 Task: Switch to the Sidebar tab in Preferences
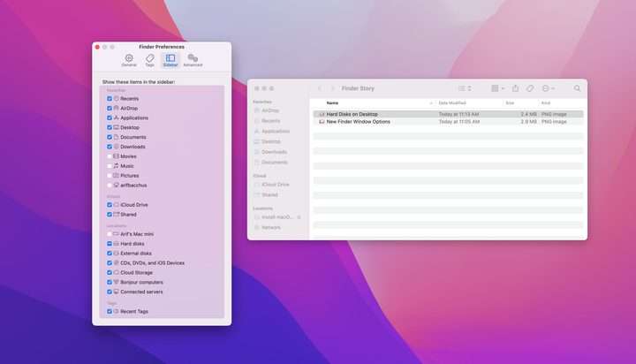170,60
